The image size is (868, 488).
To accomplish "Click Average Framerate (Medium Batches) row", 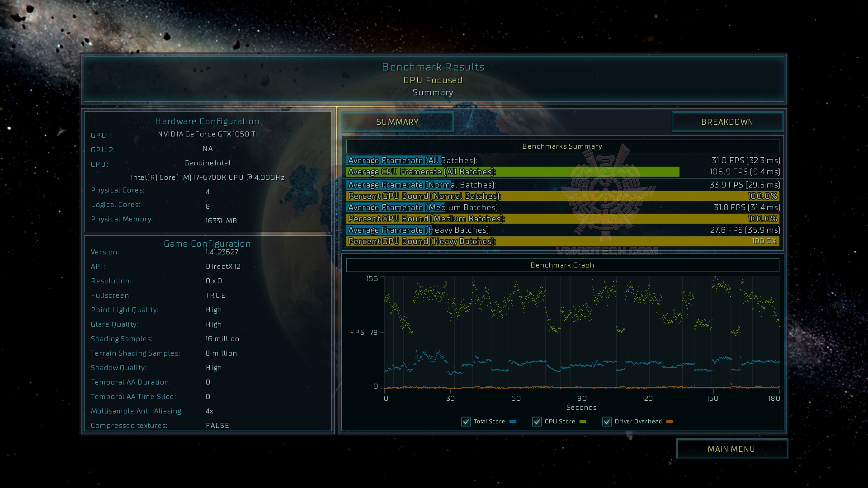I will point(562,207).
